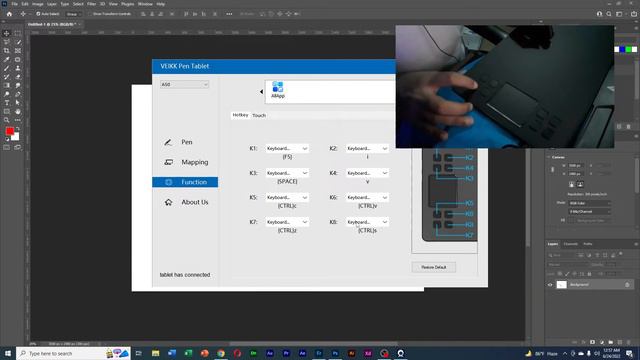The image size is (640, 360).
Task: Click the red foreground color swatch
Action: click(10, 131)
